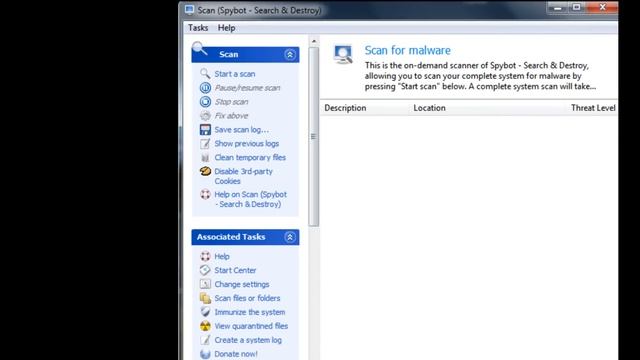Click the Scan panel header title
The width and height of the screenshot is (640, 360).
coord(229,54)
